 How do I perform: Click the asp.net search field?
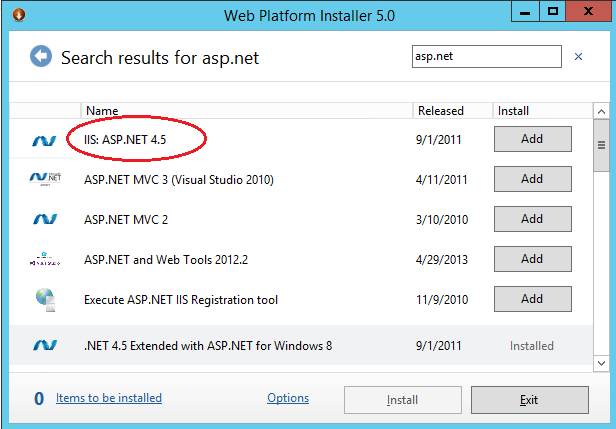click(x=487, y=57)
